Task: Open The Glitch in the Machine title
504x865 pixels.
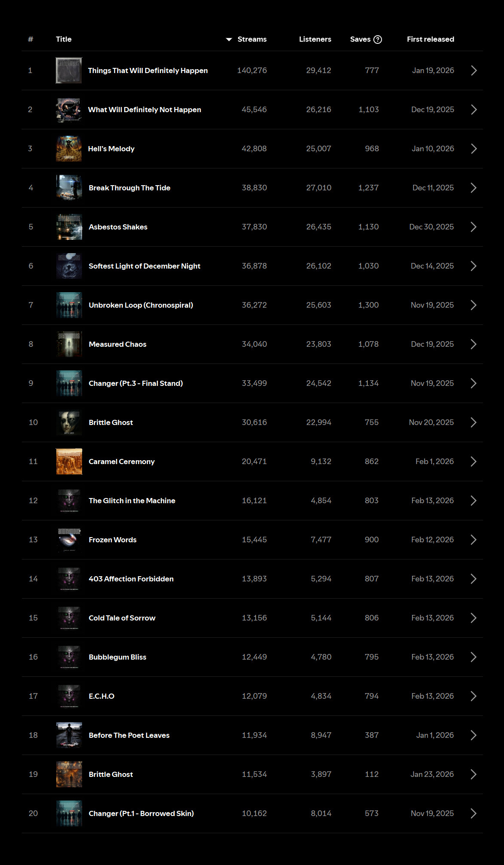Action: tap(132, 501)
